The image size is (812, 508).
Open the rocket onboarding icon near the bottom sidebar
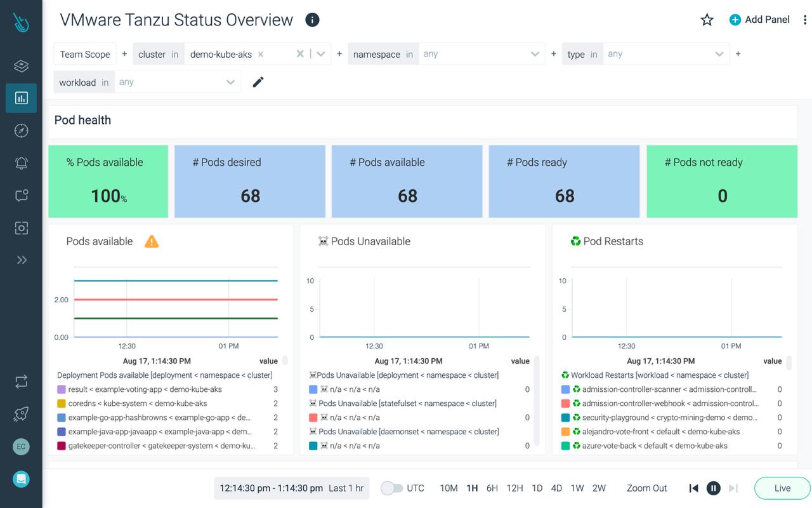(x=21, y=413)
